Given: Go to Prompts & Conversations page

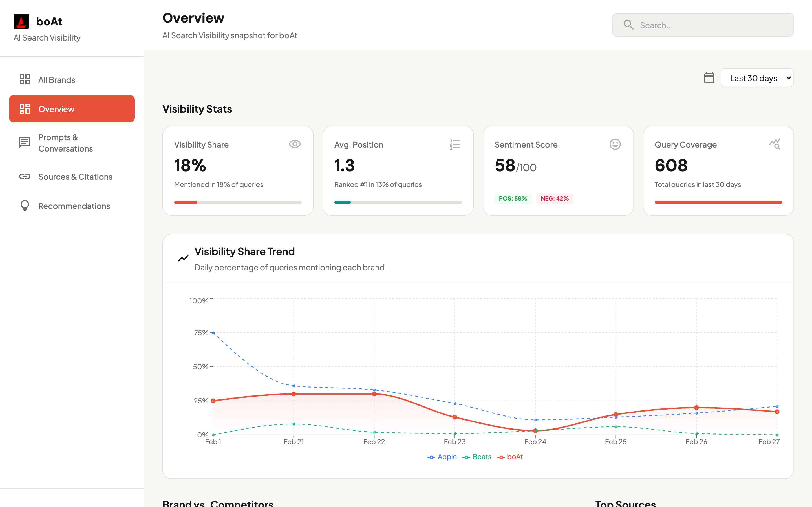Looking at the screenshot, I should [x=65, y=143].
